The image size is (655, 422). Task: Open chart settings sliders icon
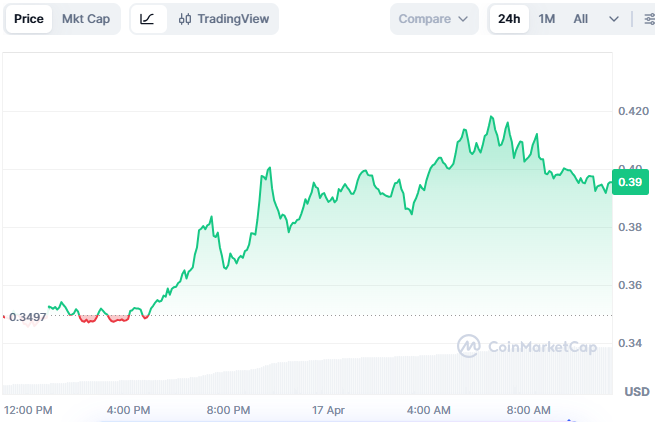click(x=647, y=19)
